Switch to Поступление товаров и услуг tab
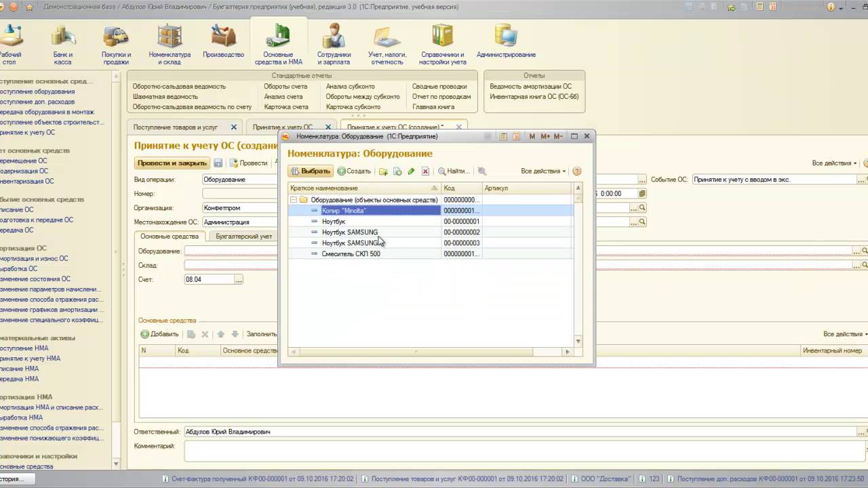868x488 pixels. click(176, 127)
